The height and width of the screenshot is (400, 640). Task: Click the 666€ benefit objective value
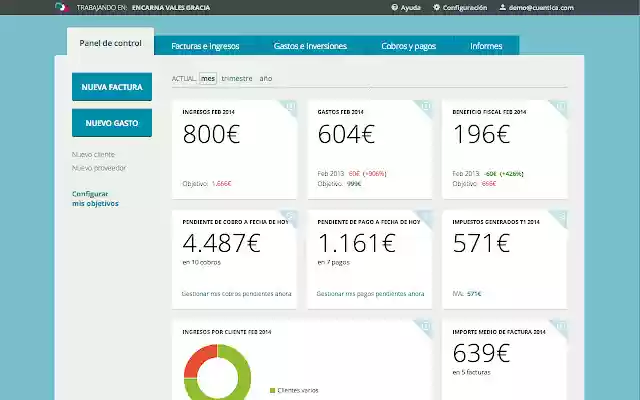coord(489,184)
